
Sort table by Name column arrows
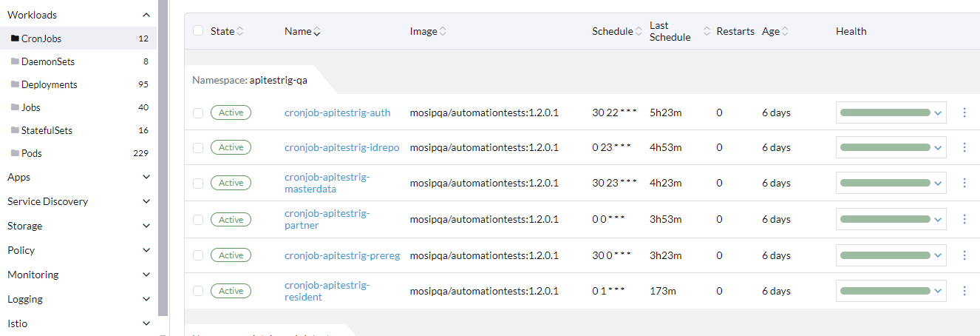click(x=317, y=31)
